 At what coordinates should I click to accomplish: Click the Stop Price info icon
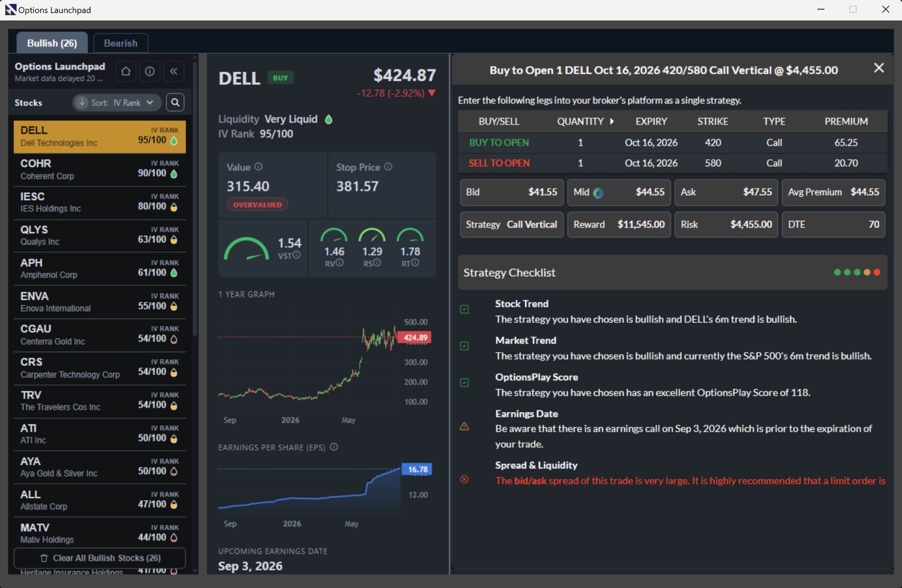(x=388, y=167)
